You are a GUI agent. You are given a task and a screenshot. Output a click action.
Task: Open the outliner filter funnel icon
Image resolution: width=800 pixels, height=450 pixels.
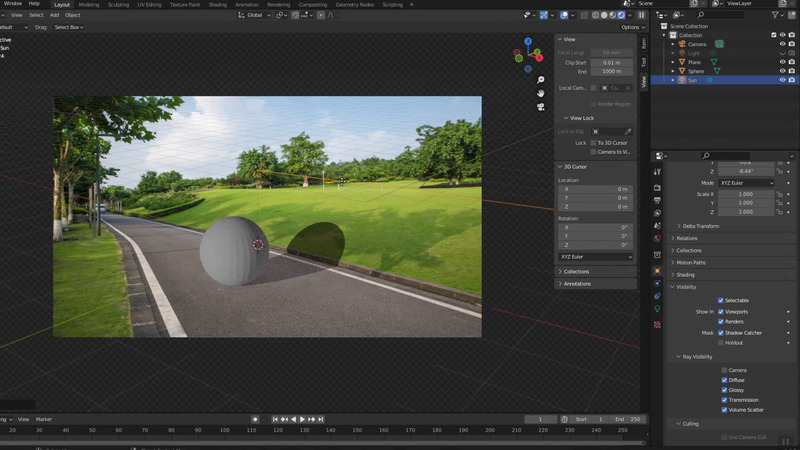(776, 15)
